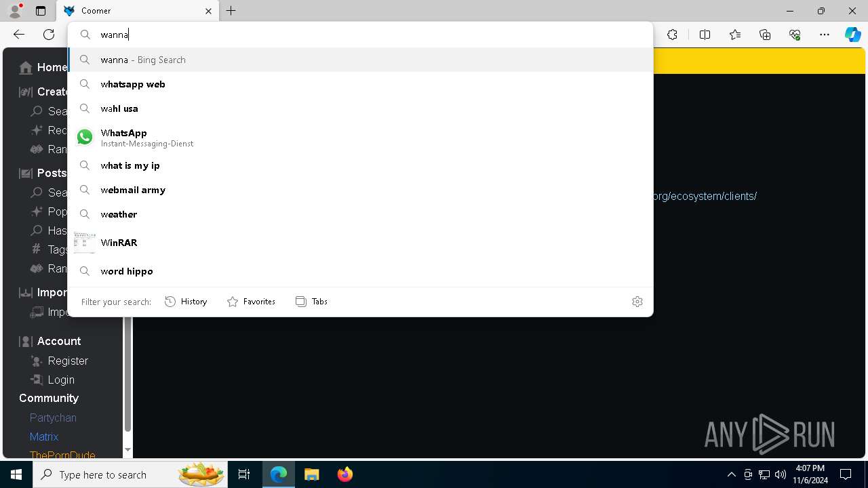Screen dimensions: 868x488
Task: Filter search by Favorites
Action: (252, 302)
